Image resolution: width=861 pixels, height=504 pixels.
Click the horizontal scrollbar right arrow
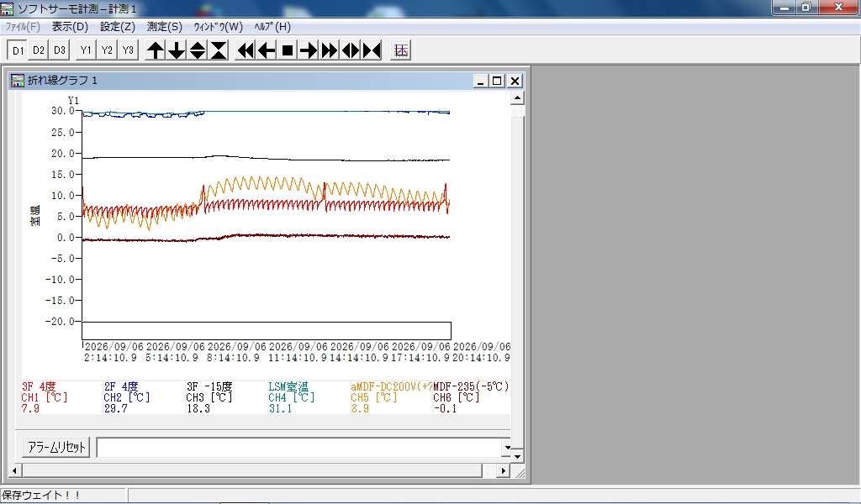[503, 470]
